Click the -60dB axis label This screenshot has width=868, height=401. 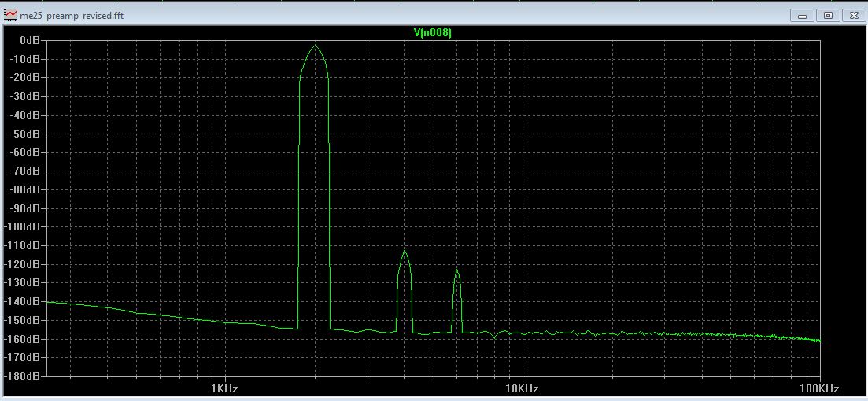pos(25,152)
